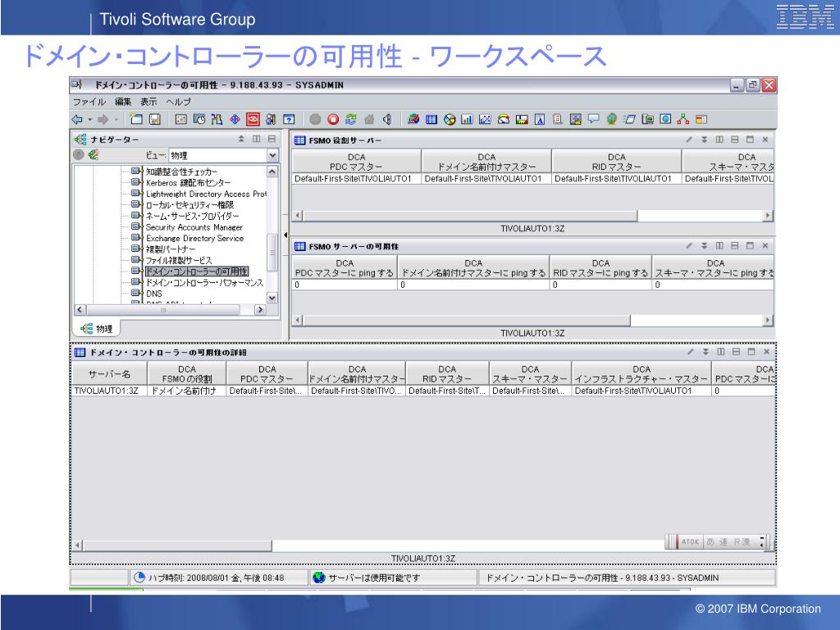Click DCA RID マスター header in FSMO 役割サーバー

[x=617, y=162]
